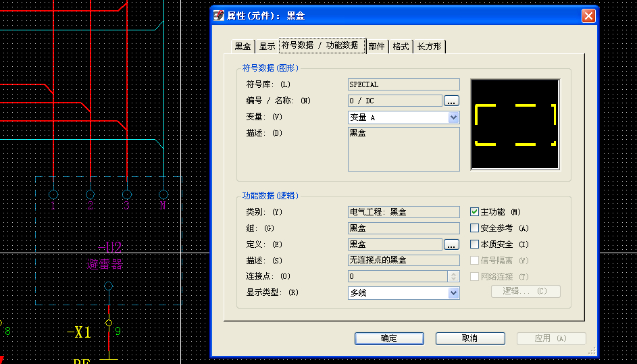Switch to the 部件 tab
This screenshot has height=364, width=637.
(377, 47)
